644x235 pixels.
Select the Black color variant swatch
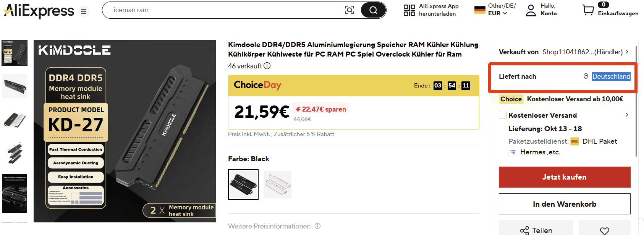(x=243, y=185)
